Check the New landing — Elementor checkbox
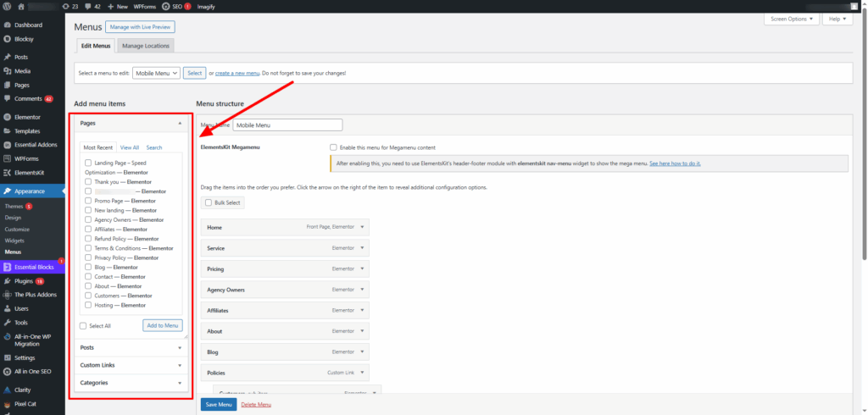Viewport: 868px width, 415px height. coord(88,210)
